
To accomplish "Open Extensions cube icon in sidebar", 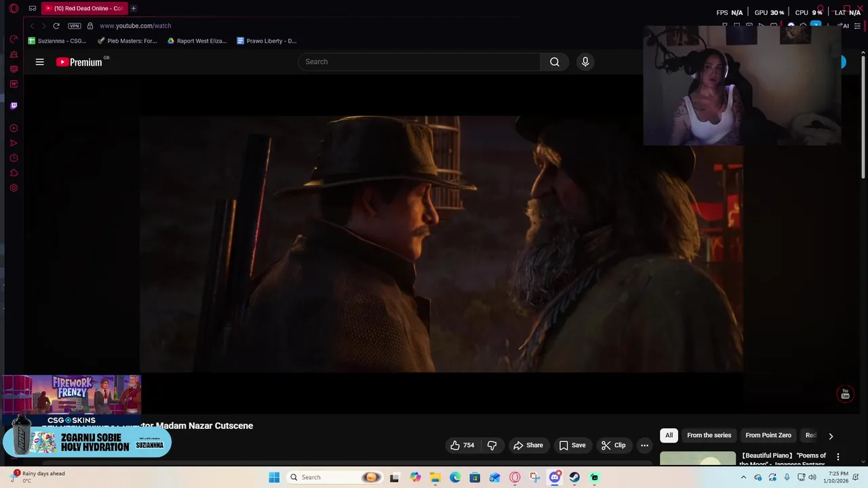I will pos(14,173).
